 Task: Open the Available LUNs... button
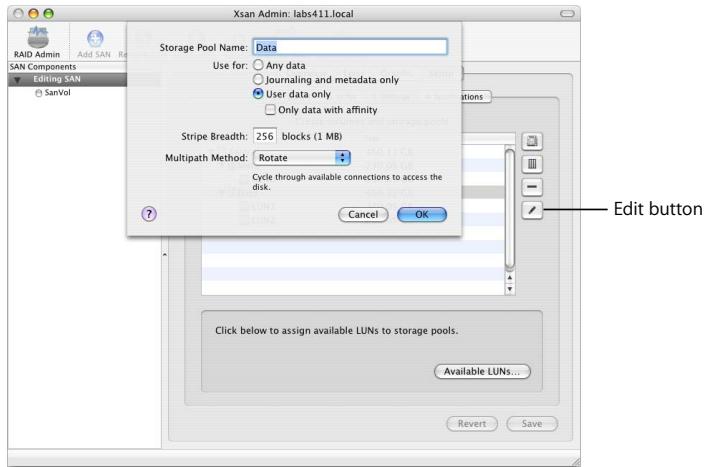[x=482, y=371]
